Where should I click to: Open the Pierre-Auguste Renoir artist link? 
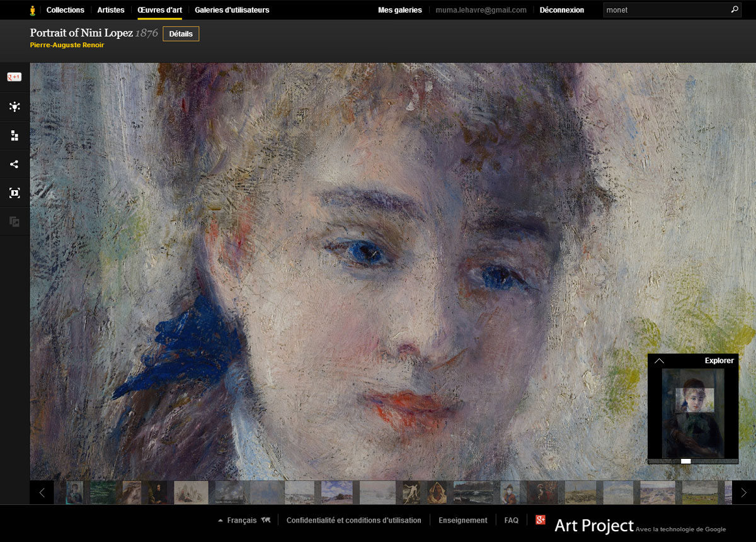(x=67, y=45)
